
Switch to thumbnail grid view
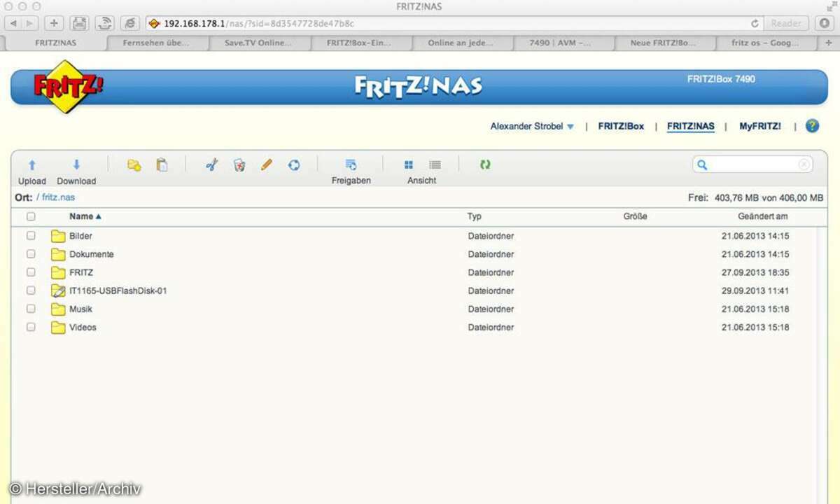(x=409, y=165)
